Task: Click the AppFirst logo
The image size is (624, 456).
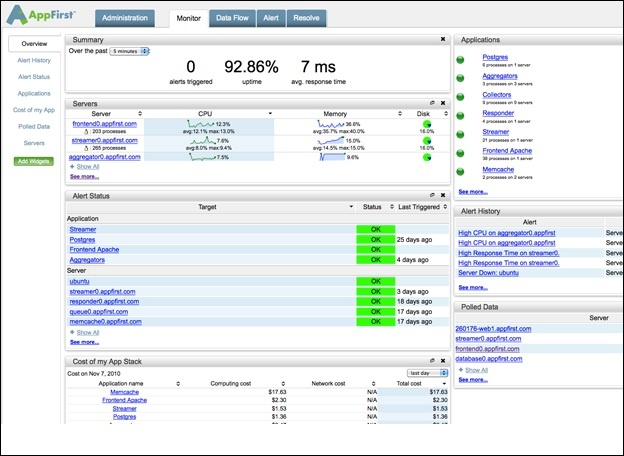Action: pos(41,15)
